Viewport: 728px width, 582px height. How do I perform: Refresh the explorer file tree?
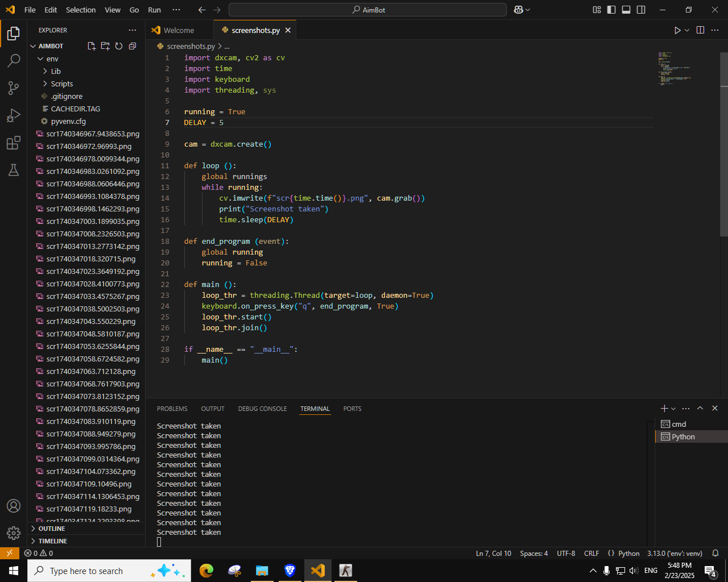pyautogui.click(x=119, y=46)
